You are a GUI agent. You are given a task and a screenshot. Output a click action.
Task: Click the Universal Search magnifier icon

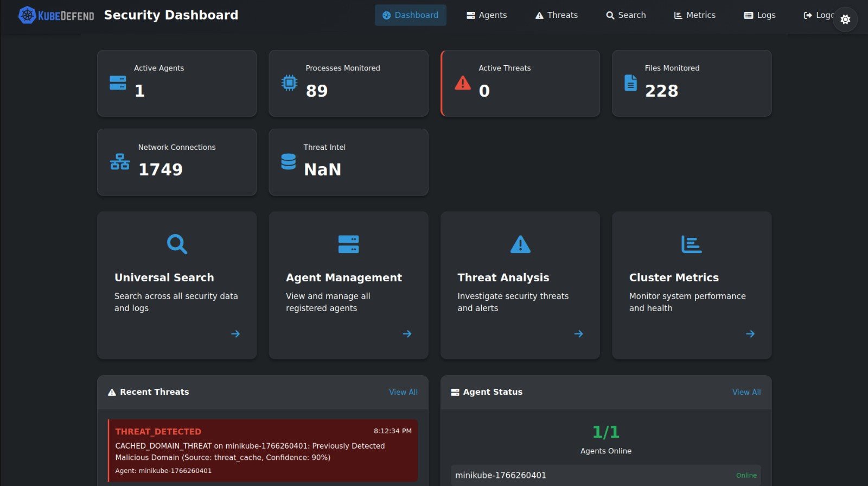(177, 244)
